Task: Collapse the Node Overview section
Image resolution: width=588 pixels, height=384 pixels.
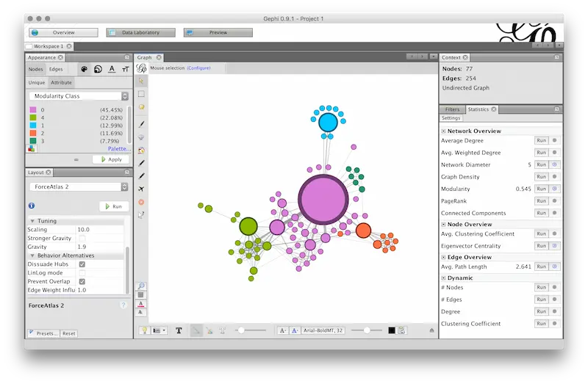Action: pyautogui.click(x=444, y=225)
